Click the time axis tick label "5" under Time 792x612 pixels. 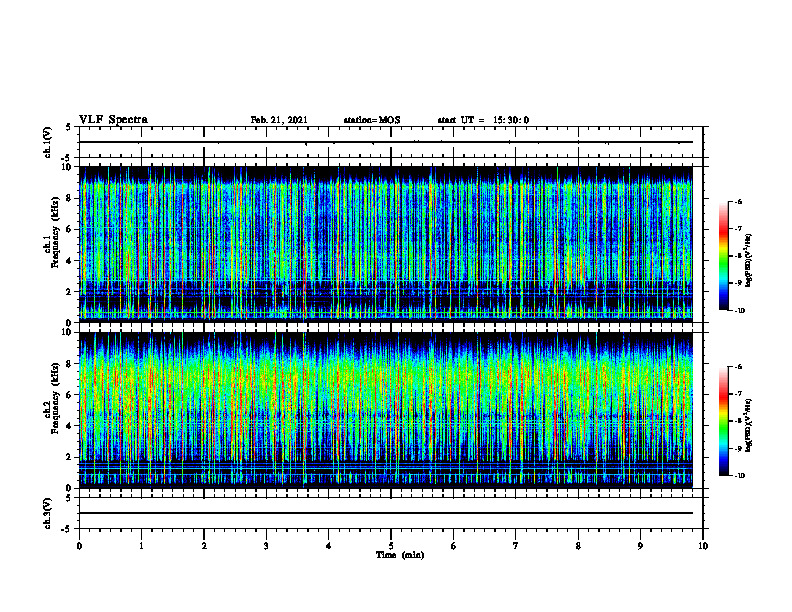[391, 546]
